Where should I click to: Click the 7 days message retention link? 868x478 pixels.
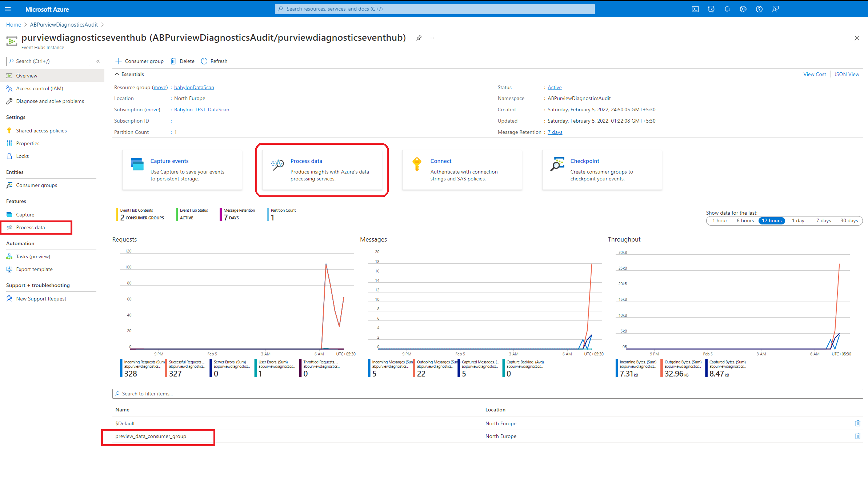click(555, 132)
